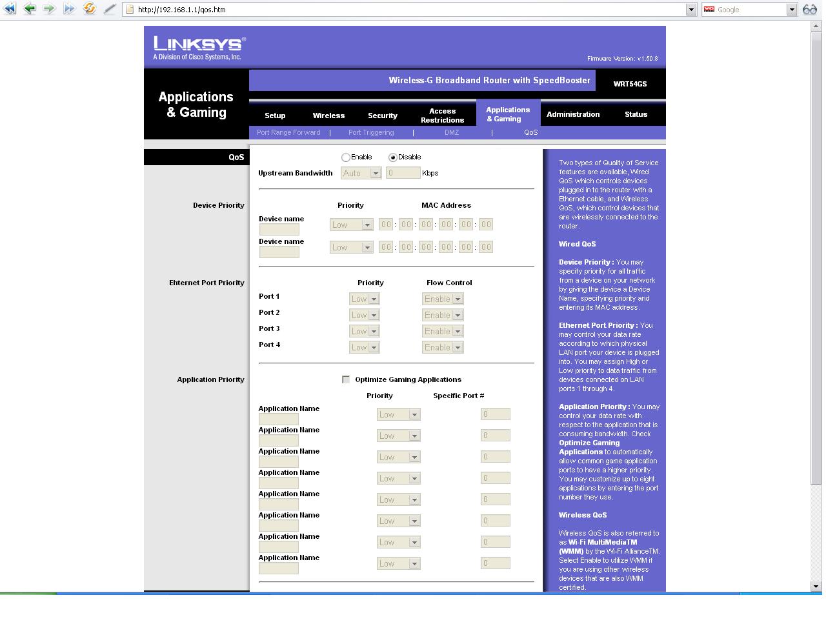
Task: Click the browser URL address field
Action: click(x=410, y=10)
